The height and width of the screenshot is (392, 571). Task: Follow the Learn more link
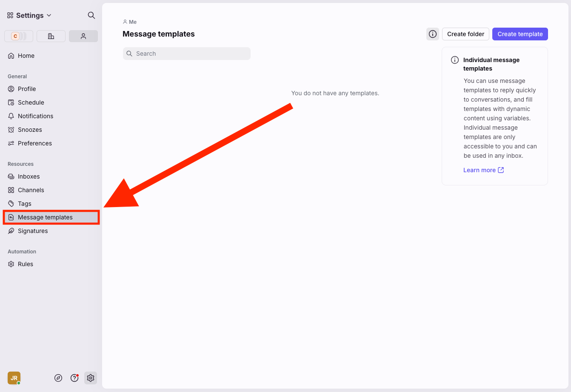pos(483,170)
